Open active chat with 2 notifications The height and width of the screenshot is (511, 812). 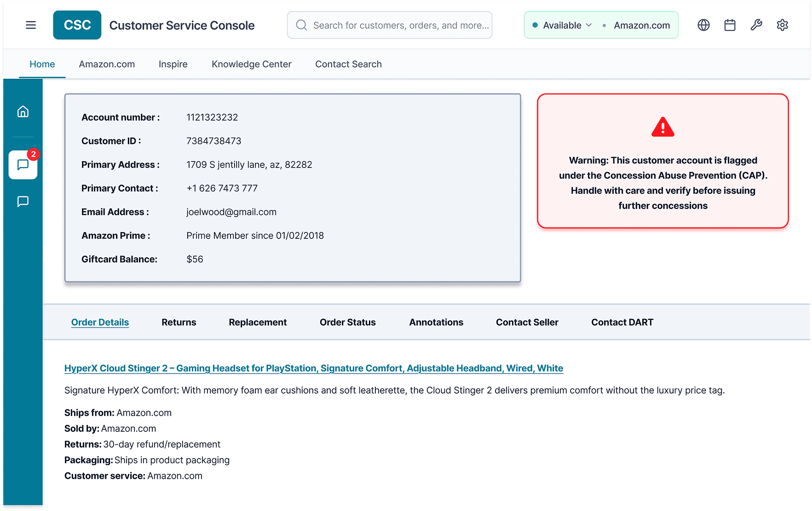23,164
